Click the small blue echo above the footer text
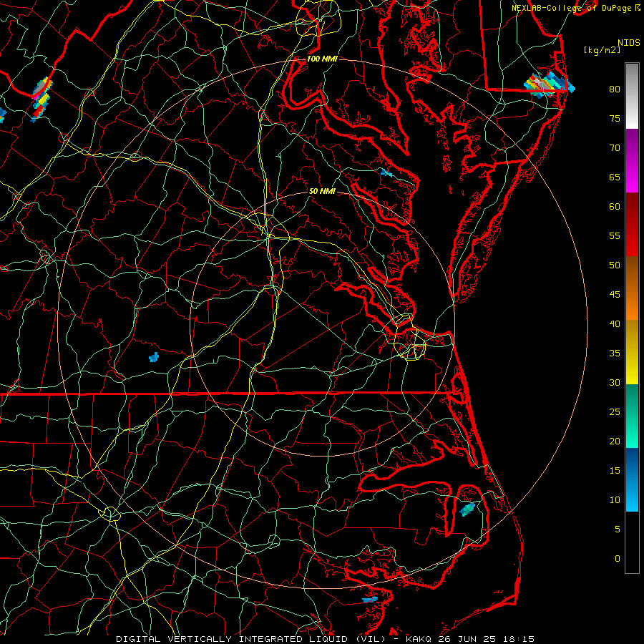644x644 pixels. coord(370,600)
